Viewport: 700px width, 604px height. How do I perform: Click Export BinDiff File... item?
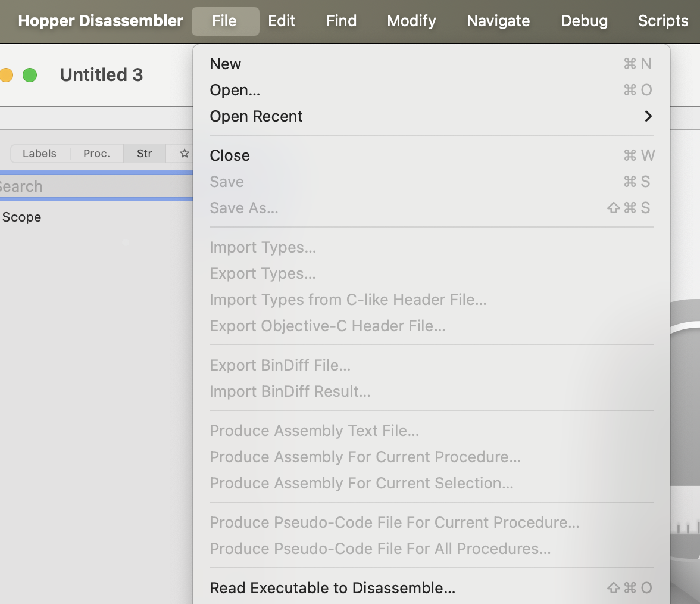[x=431, y=365]
